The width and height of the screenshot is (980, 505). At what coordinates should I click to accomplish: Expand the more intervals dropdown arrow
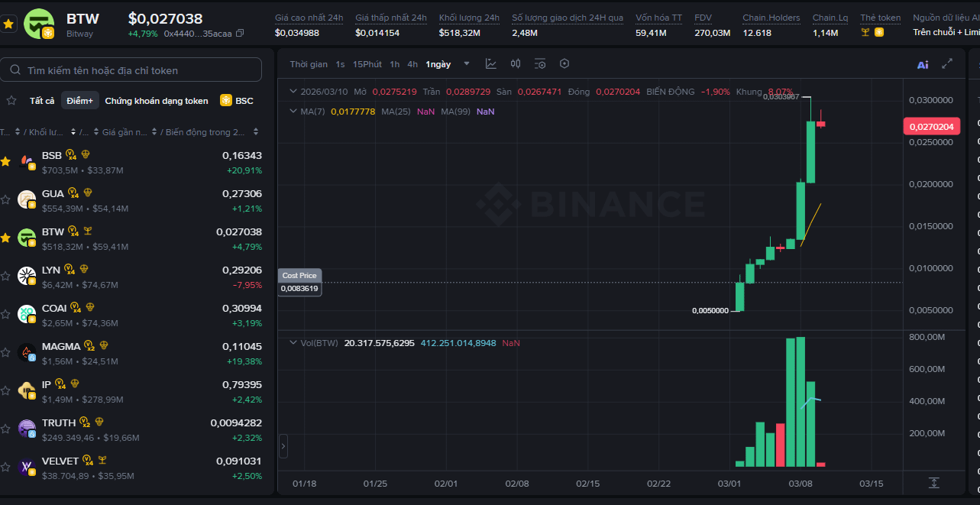click(x=467, y=64)
